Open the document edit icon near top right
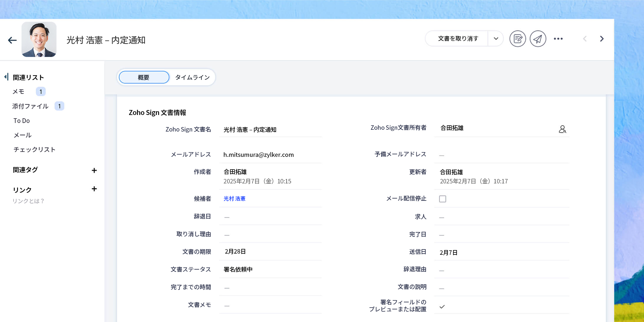This screenshot has width=644, height=322. tap(518, 38)
